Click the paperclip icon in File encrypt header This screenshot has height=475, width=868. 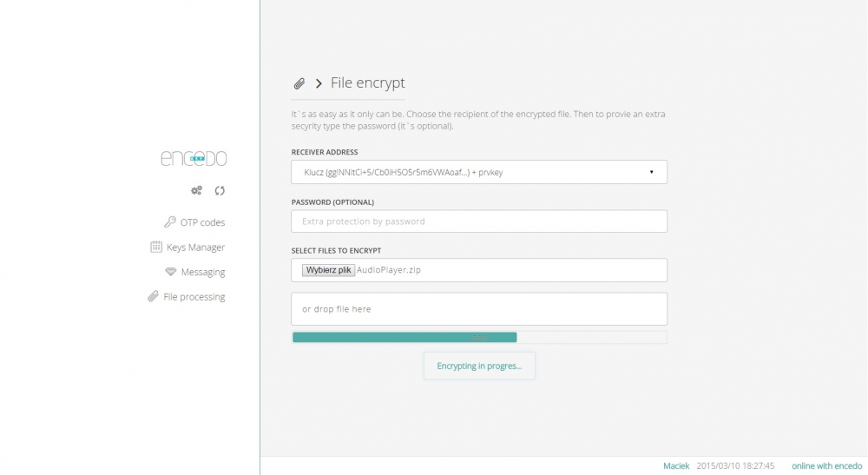click(x=299, y=83)
